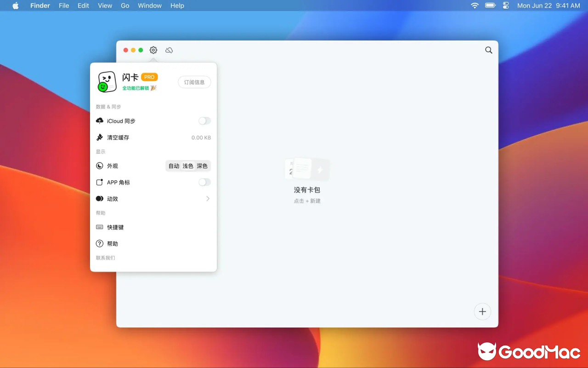
Task: Click the 0.00 KB cache size value
Action: 201,138
